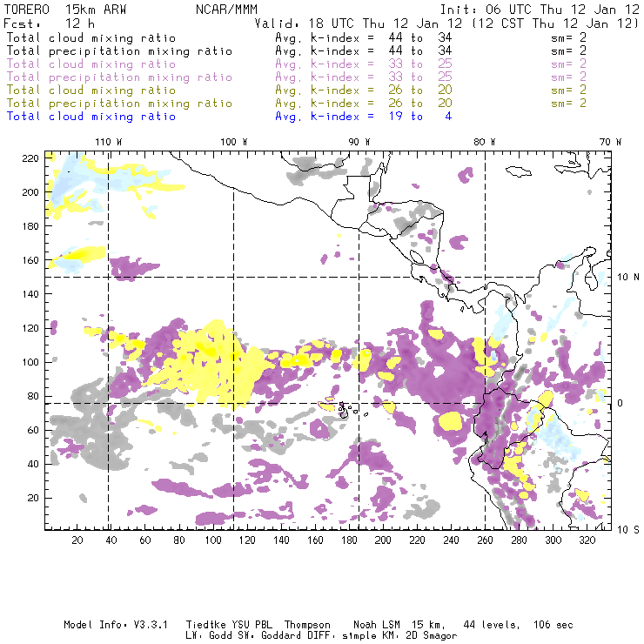The height and width of the screenshot is (644, 644).
Task: Click the blue k-index range "19 to 4"
Action: tap(420, 117)
